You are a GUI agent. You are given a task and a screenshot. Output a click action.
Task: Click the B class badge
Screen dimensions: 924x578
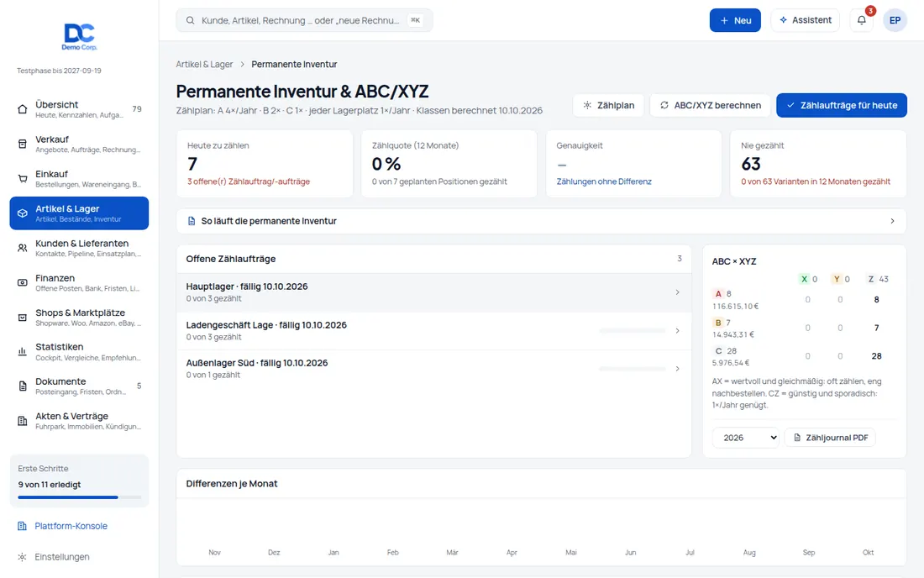[717, 323]
